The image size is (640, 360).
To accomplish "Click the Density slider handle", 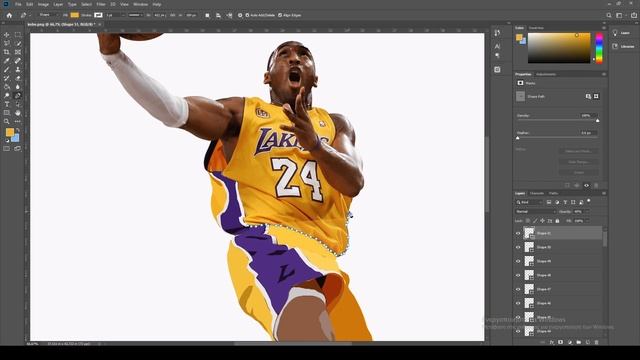I will point(598,120).
